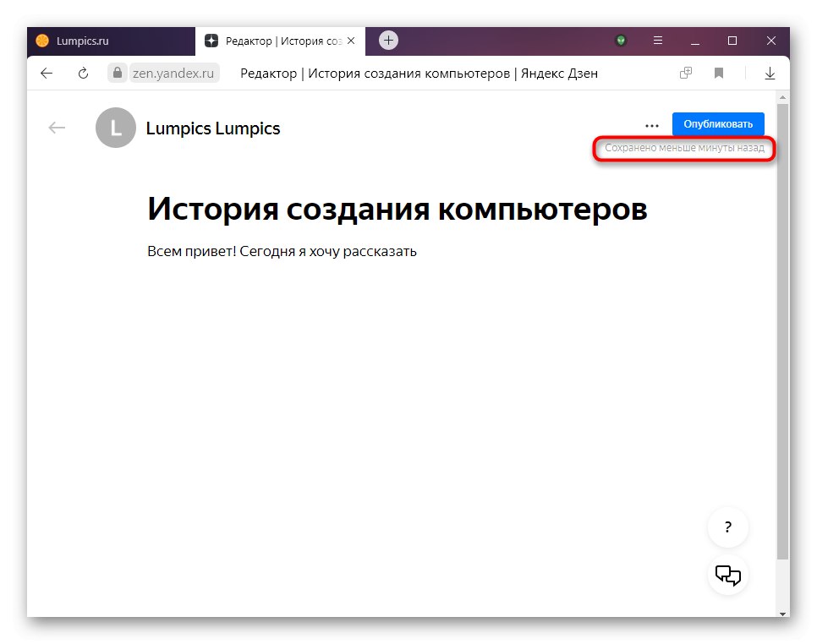This screenshot has height=644, width=817.
Task: Open the browser hamburger menu
Action: [656, 40]
